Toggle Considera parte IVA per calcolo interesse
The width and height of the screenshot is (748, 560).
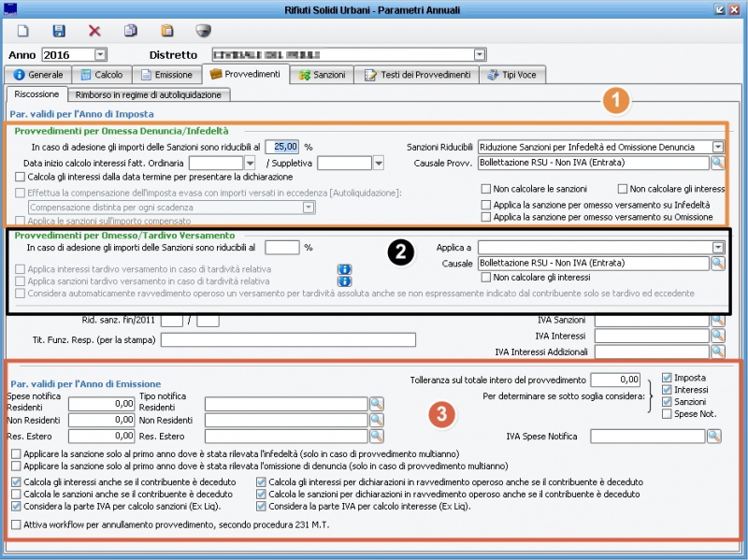(261, 506)
